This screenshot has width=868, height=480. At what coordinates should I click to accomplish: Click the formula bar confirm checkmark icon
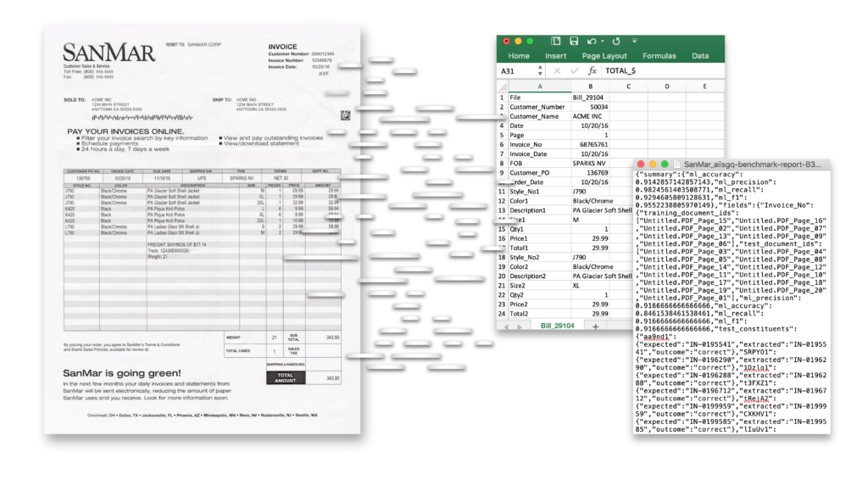575,71
